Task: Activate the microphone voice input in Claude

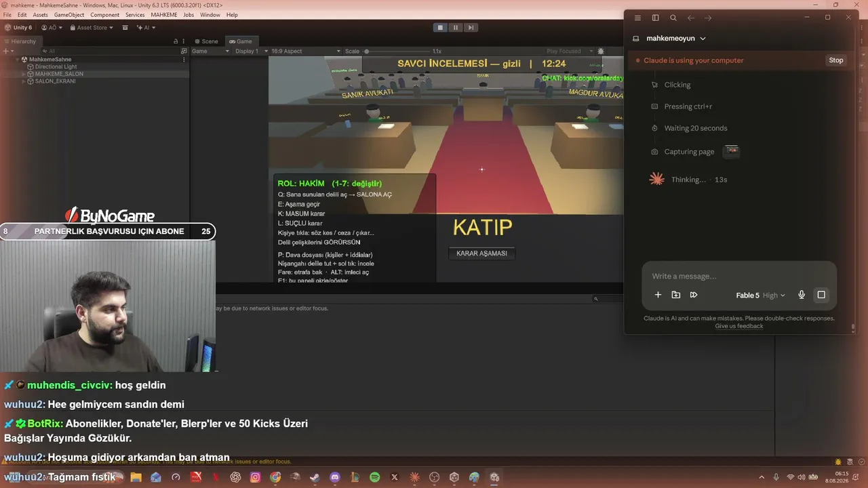Action: tap(802, 295)
